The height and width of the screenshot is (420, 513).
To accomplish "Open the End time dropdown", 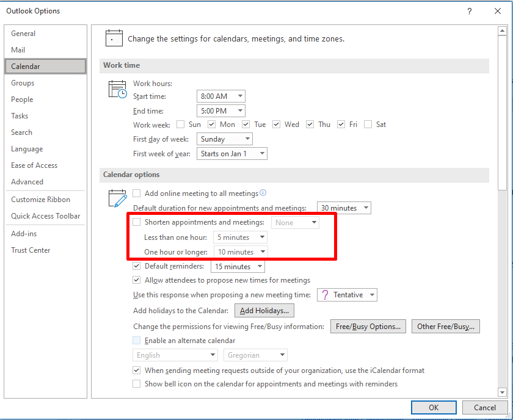I will [221, 111].
